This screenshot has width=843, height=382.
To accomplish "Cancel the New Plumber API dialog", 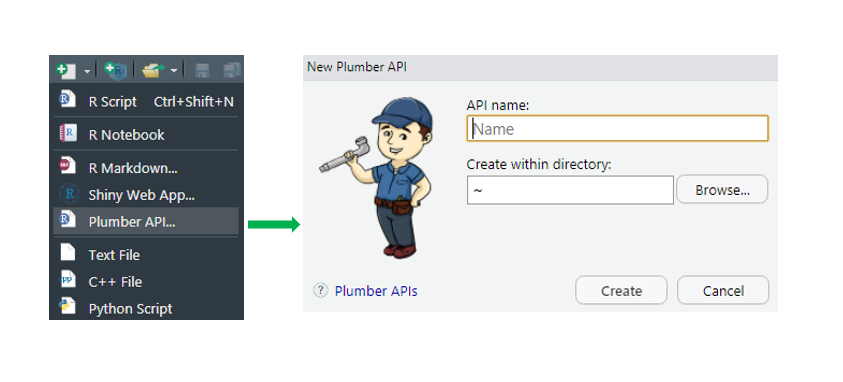I will pyautogui.click(x=723, y=291).
